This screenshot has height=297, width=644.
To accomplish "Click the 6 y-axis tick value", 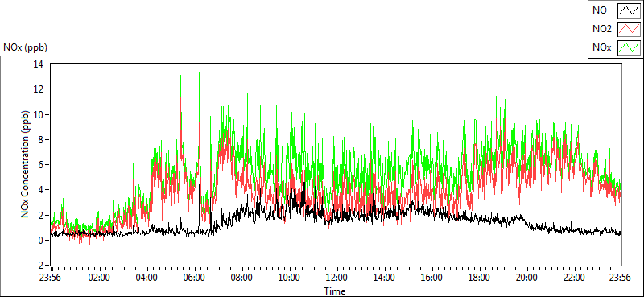I will tap(42, 165).
